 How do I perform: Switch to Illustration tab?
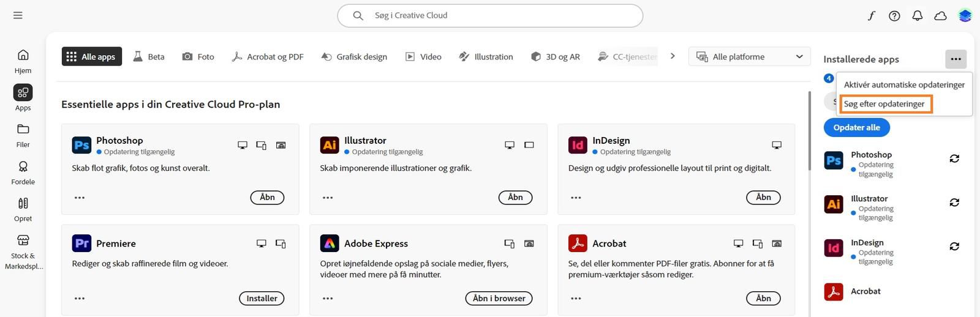point(486,56)
